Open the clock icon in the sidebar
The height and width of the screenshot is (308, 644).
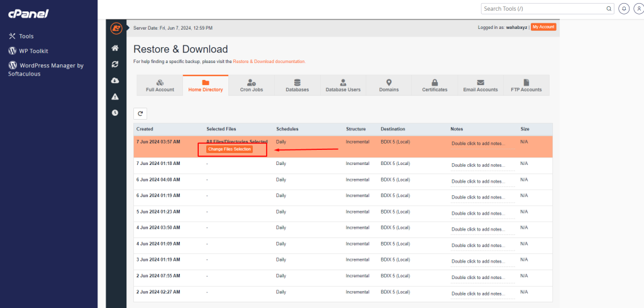pos(115,113)
